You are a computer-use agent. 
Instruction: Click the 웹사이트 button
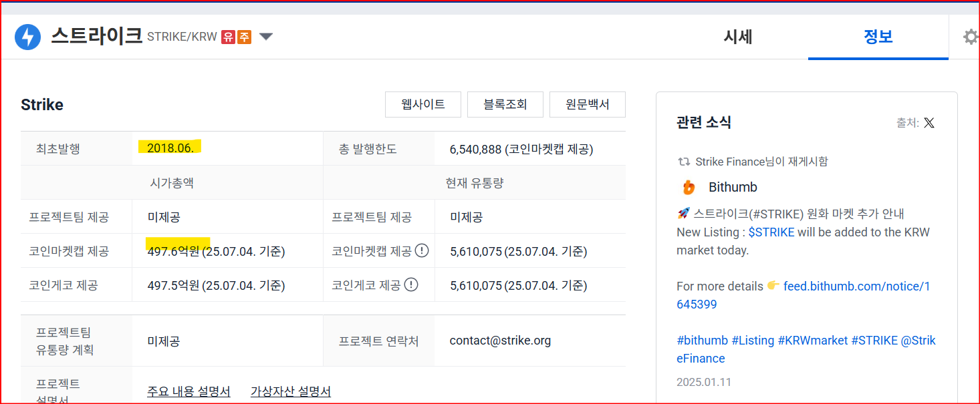tap(422, 104)
